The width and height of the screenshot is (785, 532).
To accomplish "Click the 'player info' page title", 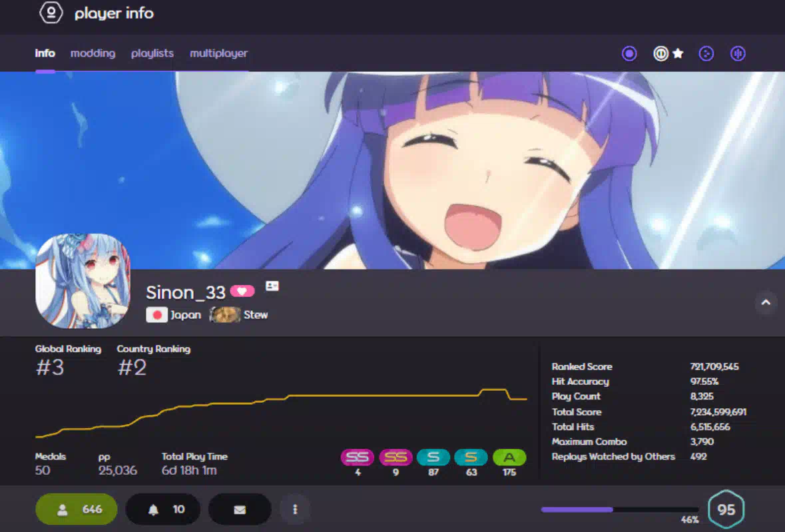I will (114, 13).
